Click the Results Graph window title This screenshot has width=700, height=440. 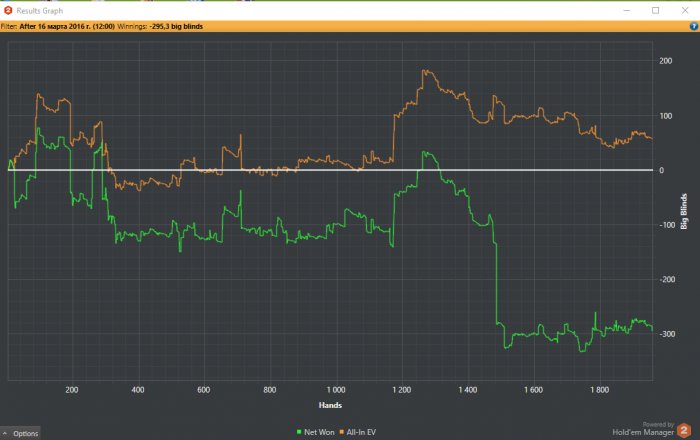(x=40, y=11)
